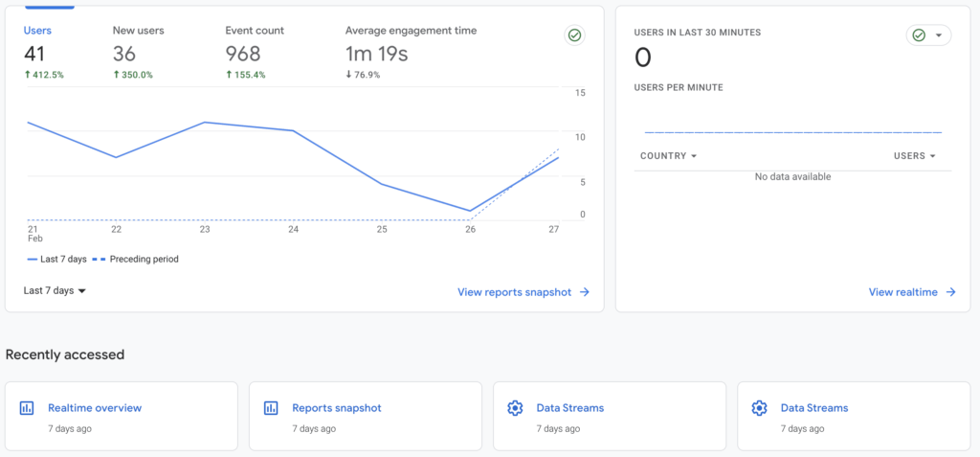Viewport: 980px width, 457px height.
Task: Open the Last 7 days date range dropdown
Action: point(55,290)
